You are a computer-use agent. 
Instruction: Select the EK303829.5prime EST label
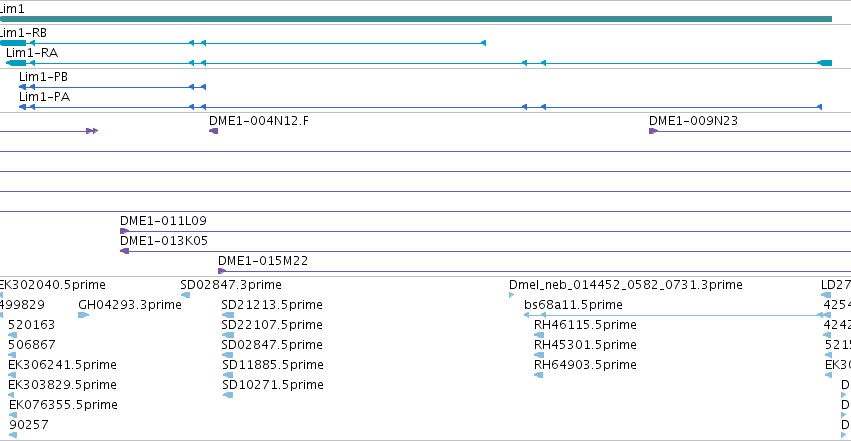pos(62,385)
